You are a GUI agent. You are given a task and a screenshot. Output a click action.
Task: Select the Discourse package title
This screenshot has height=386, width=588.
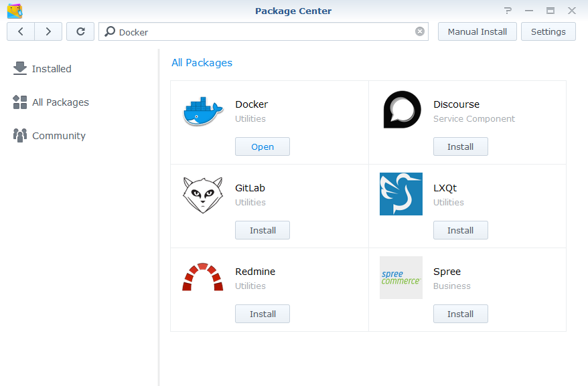pyautogui.click(x=456, y=104)
